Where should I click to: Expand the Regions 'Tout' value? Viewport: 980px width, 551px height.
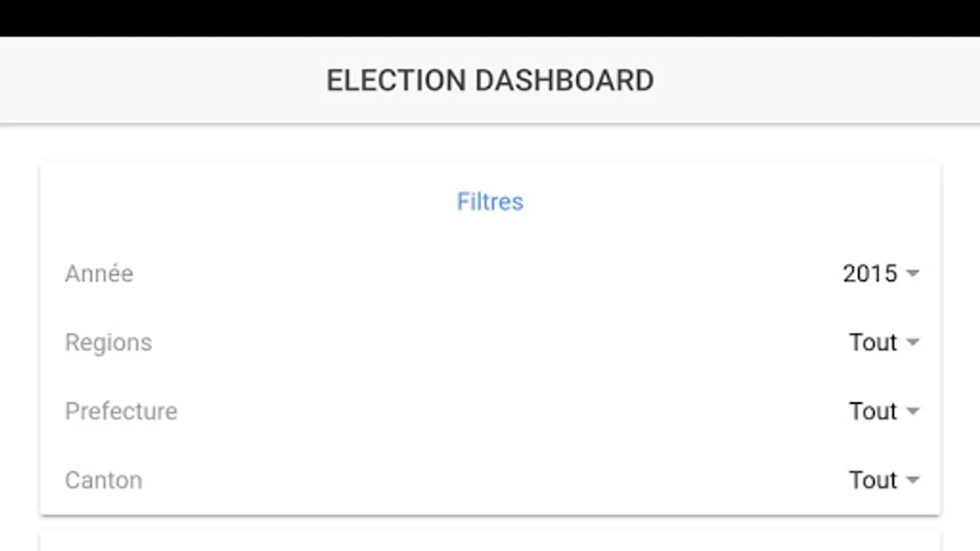[873, 342]
